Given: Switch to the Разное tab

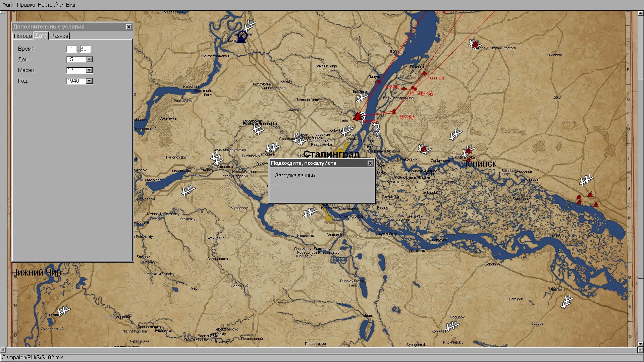Looking at the screenshot, I should (x=59, y=36).
